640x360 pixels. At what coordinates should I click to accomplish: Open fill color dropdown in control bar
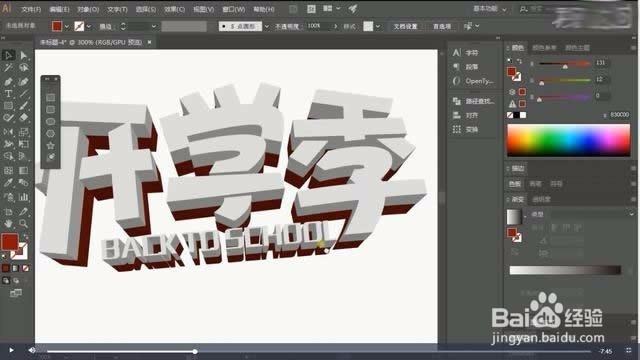(67, 27)
